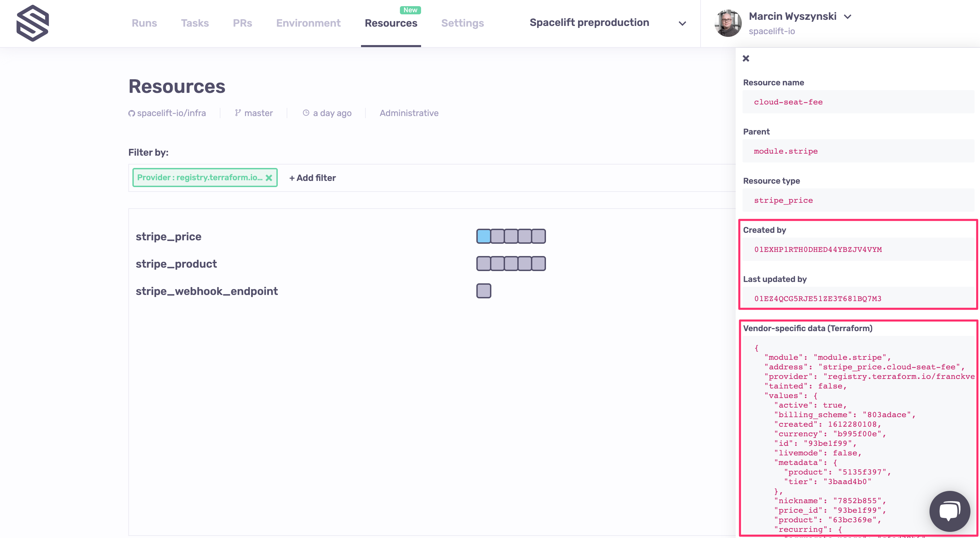Open the Marcin Wyszynski user menu chevron
Viewport: 980px width, 538px height.
848,17
